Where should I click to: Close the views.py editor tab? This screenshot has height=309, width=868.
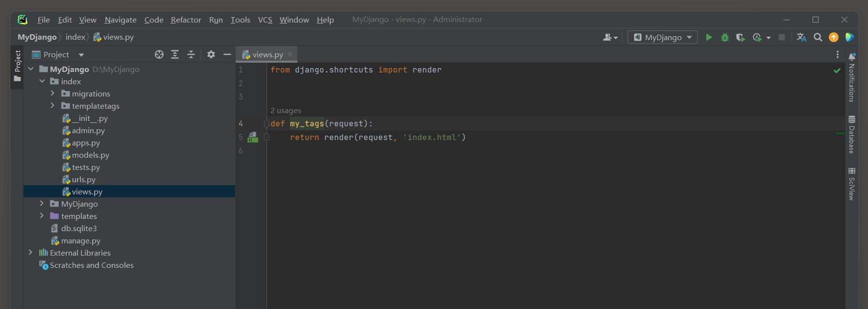click(290, 54)
